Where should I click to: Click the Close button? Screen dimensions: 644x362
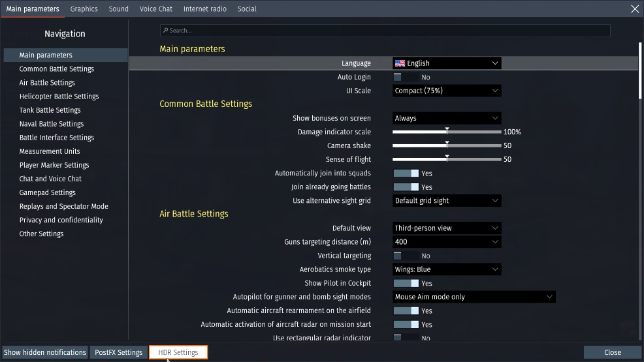(613, 352)
